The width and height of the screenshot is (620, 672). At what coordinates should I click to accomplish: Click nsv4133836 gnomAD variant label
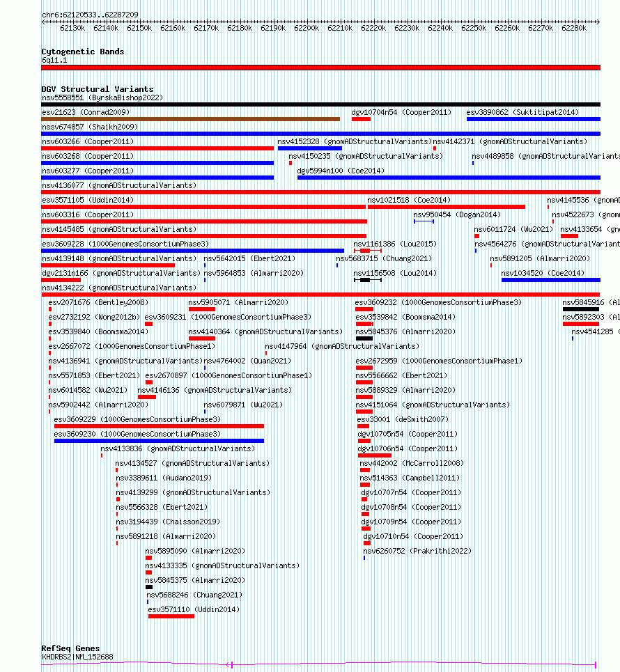click(178, 448)
